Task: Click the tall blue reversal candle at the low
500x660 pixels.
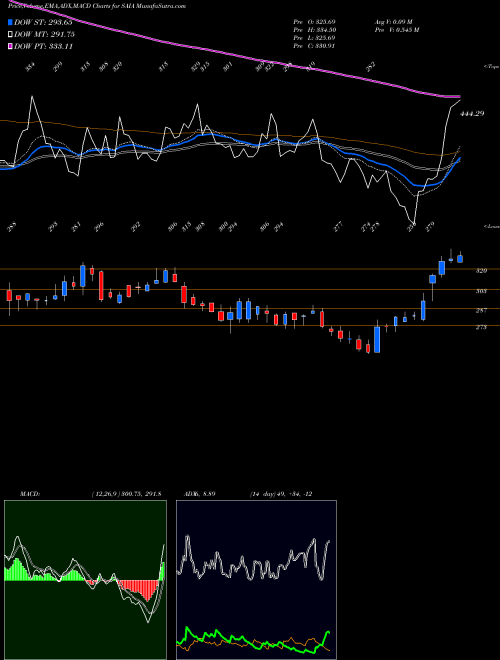Action: [377, 339]
